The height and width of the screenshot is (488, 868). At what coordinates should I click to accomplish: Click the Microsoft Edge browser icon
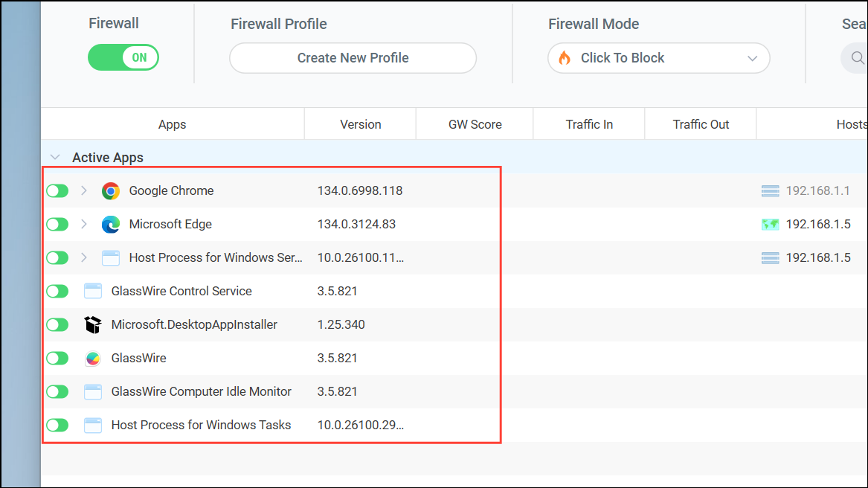pos(110,224)
